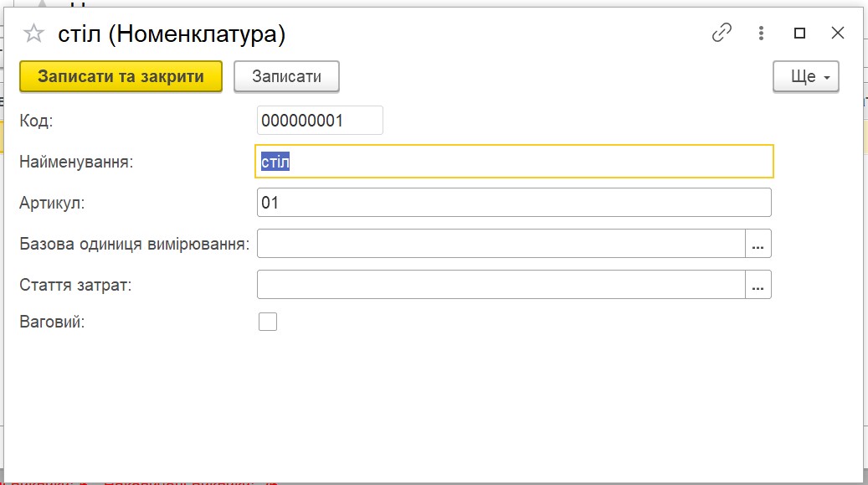Open the three-dot window menu
Screen dimensions: 868x485
[761, 34]
